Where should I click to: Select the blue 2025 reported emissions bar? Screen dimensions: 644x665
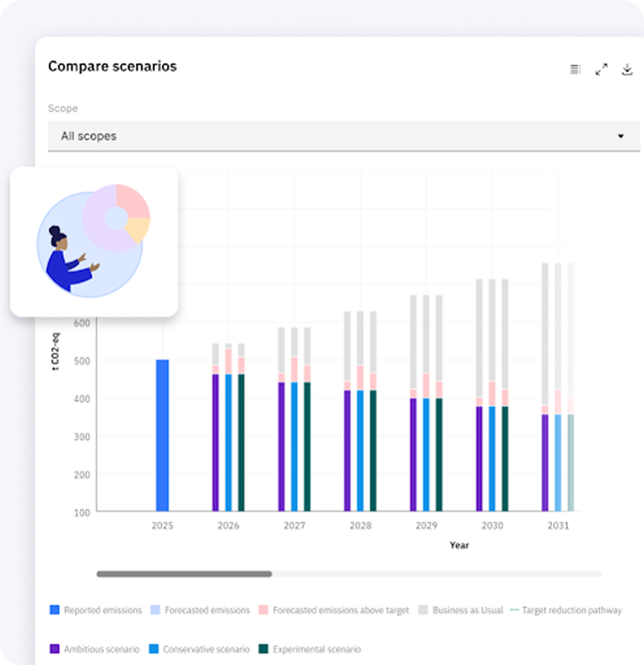[x=162, y=435]
